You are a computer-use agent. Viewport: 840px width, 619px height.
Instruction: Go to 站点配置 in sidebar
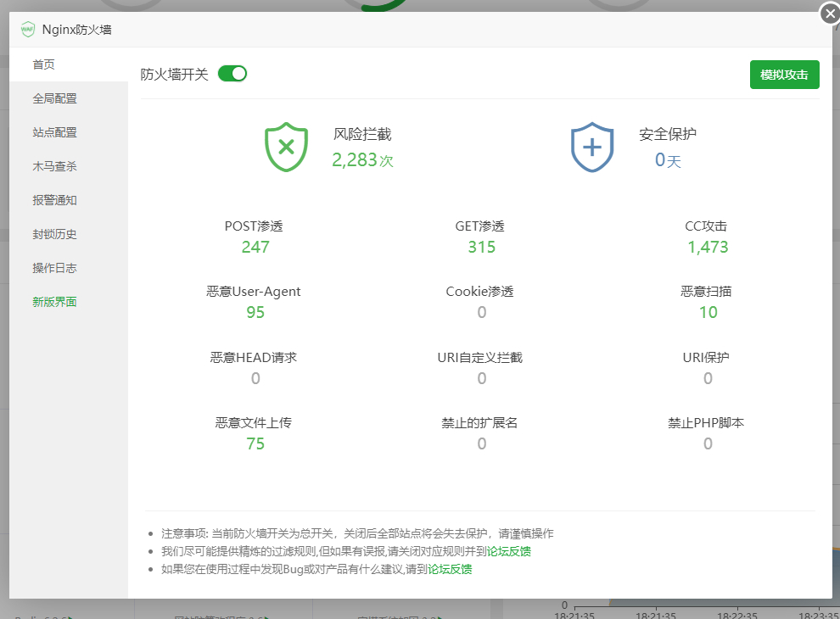(x=55, y=132)
